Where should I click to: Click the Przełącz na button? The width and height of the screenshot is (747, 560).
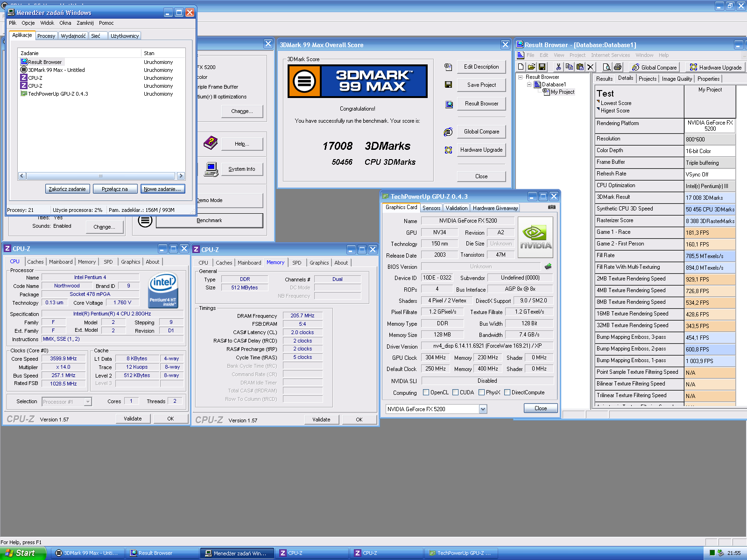115,189
